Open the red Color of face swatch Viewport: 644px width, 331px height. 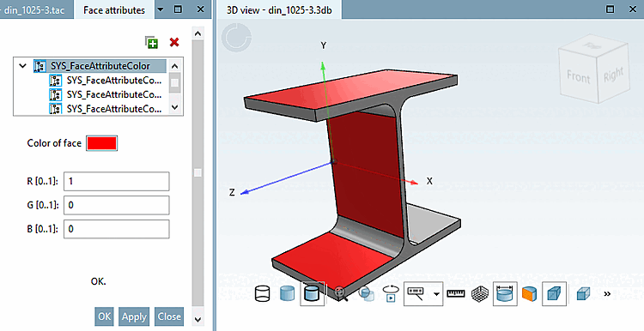click(101, 143)
